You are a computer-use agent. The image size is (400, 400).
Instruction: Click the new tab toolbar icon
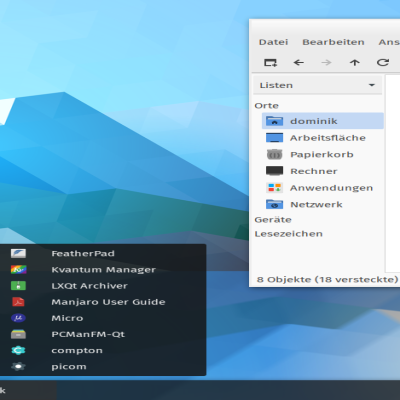270,63
